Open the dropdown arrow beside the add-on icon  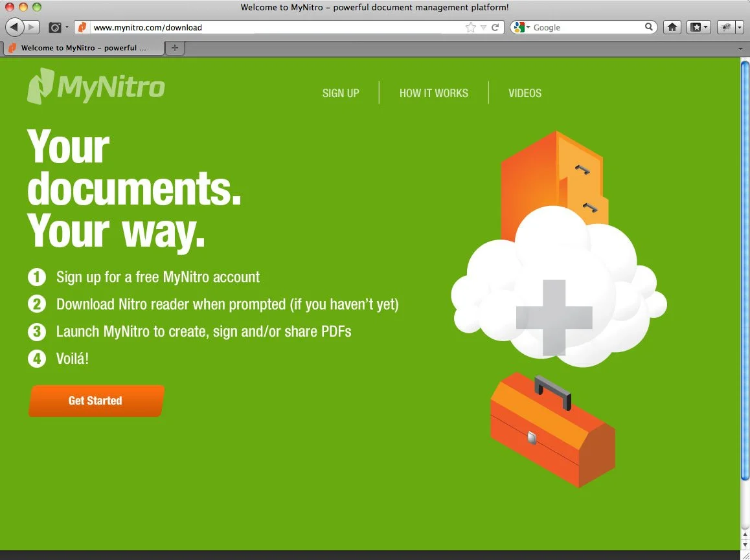pos(740,27)
